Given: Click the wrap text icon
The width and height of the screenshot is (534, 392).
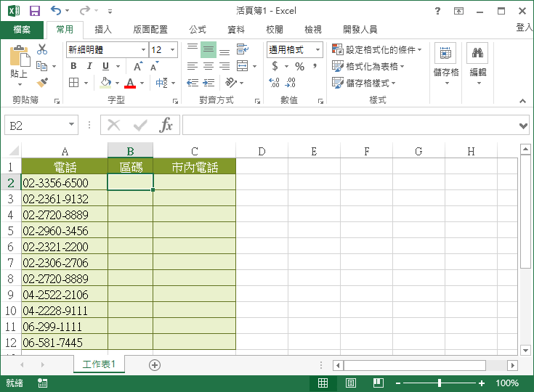Looking at the screenshot, I should tap(243, 49).
